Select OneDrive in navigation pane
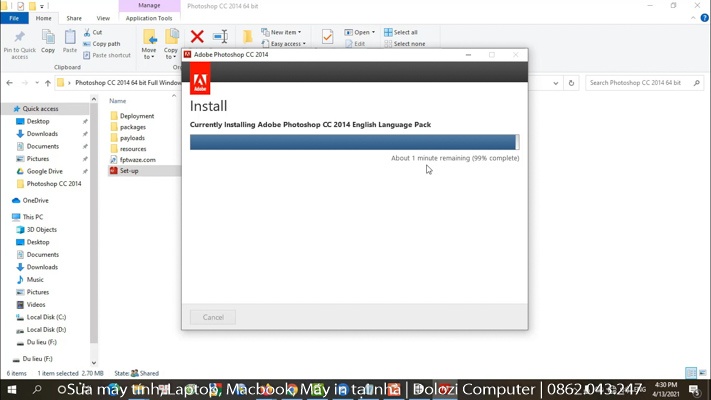Viewport: 711px width, 400px height. click(35, 200)
